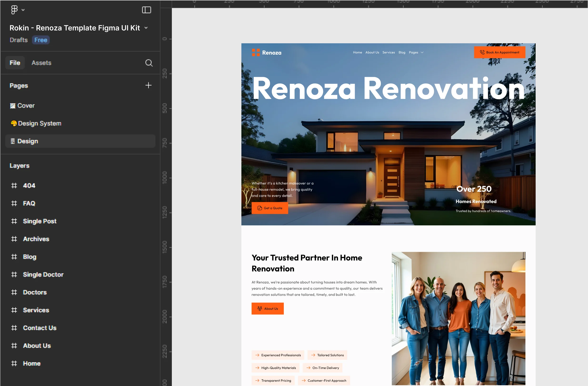Search layers with the magnifier icon
The width and height of the screenshot is (588, 386).
click(x=149, y=63)
